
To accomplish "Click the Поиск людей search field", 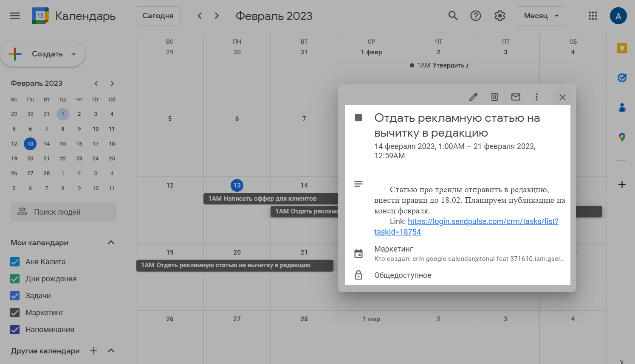I will (64, 212).
